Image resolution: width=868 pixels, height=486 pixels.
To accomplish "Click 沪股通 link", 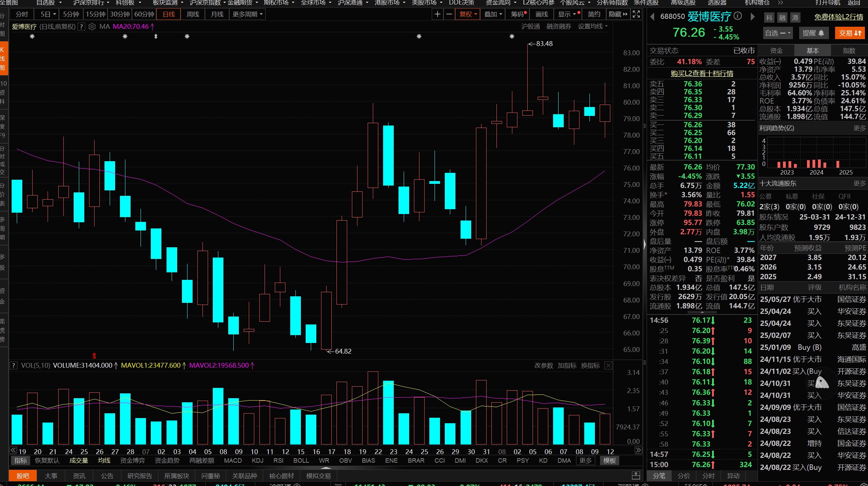I will pos(530,27).
